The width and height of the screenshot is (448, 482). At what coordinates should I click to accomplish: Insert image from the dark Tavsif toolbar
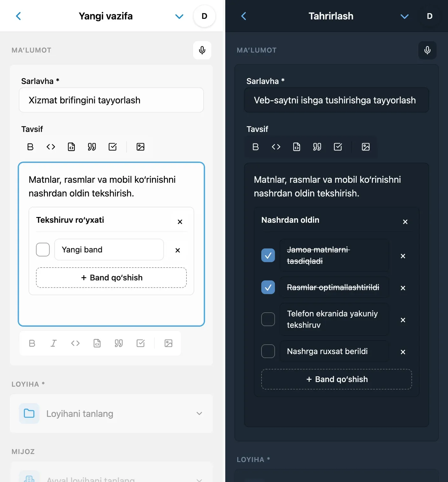point(366,147)
